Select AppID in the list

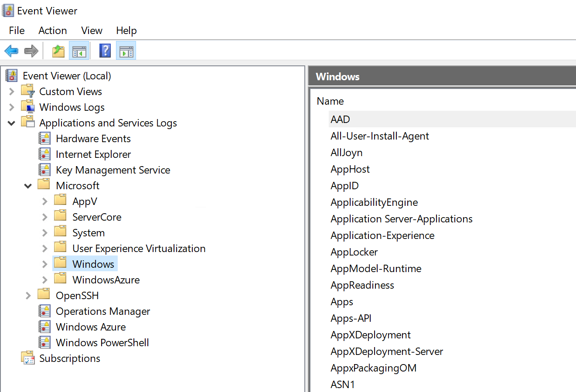point(344,186)
